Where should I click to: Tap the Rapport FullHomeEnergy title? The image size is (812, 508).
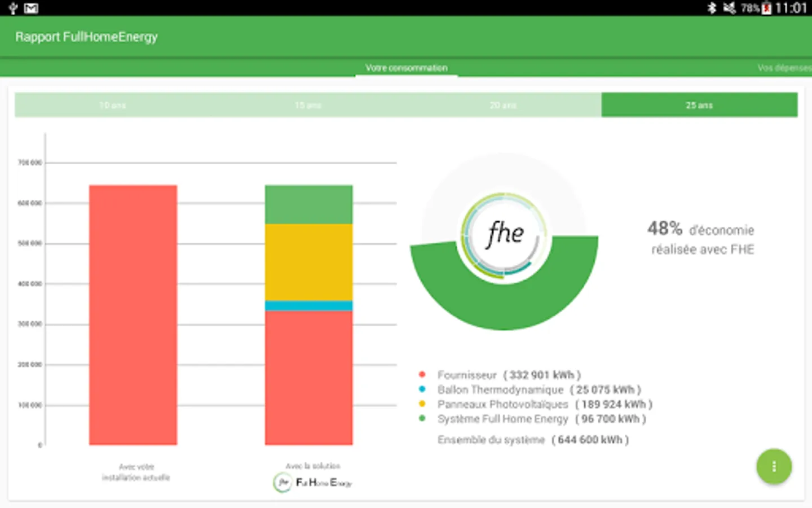coord(86,37)
